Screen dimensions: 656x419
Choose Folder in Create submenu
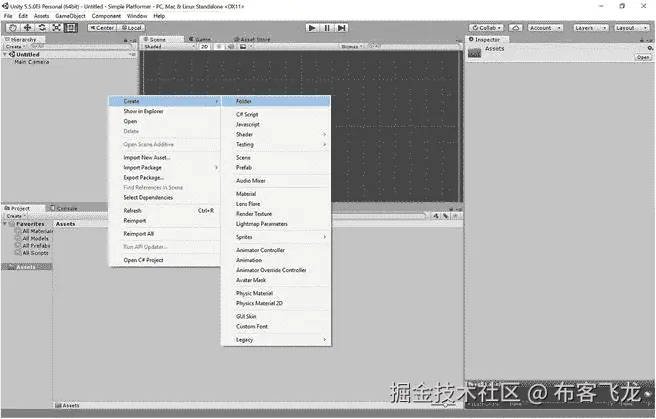276,101
